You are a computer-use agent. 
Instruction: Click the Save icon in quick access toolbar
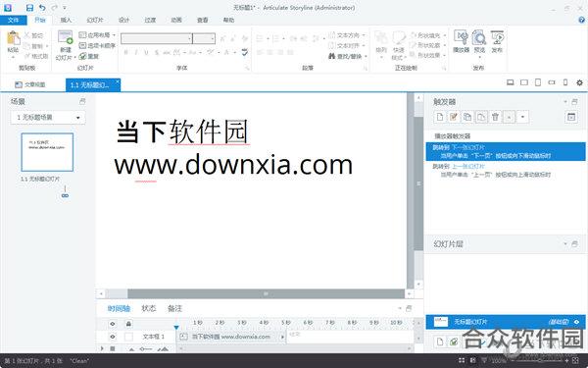(x=29, y=8)
